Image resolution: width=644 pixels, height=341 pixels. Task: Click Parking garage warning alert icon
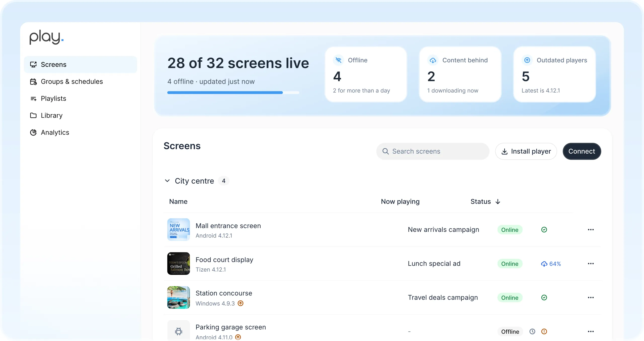click(x=544, y=331)
